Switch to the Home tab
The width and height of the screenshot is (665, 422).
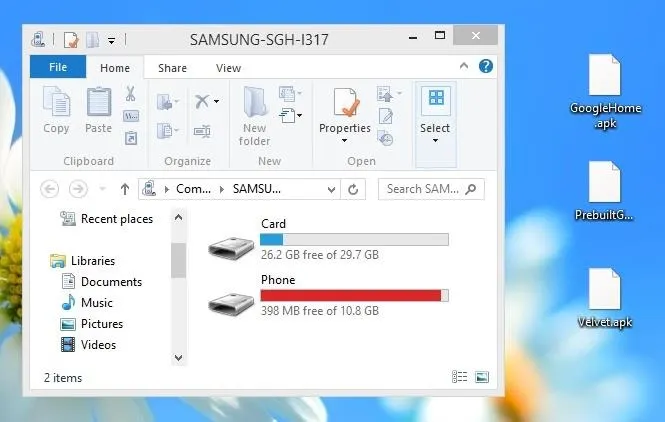115,68
